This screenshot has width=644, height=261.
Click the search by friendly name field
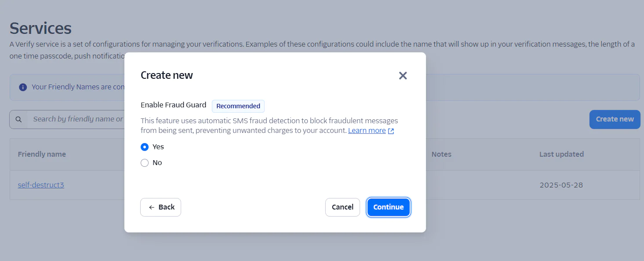point(79,119)
